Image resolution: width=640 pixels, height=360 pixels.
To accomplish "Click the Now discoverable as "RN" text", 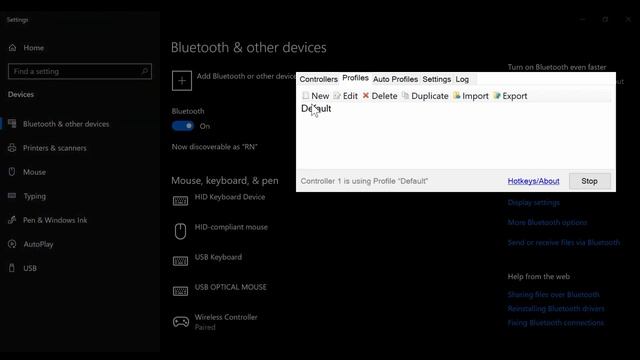I will point(215,147).
